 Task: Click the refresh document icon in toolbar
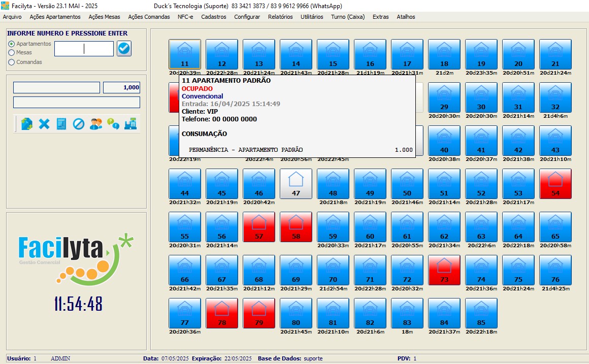pyautogui.click(x=27, y=124)
